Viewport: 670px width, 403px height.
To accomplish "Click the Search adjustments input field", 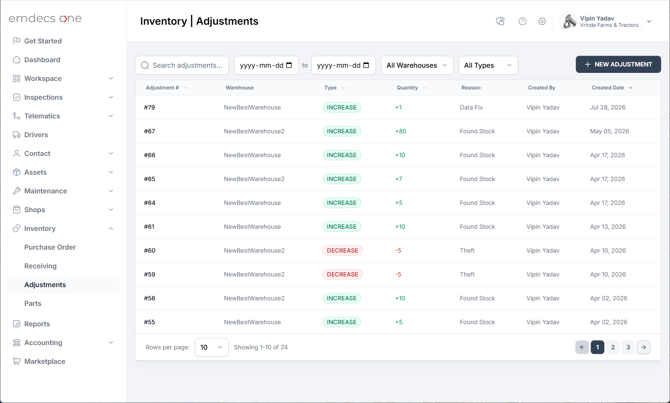I will (182, 65).
